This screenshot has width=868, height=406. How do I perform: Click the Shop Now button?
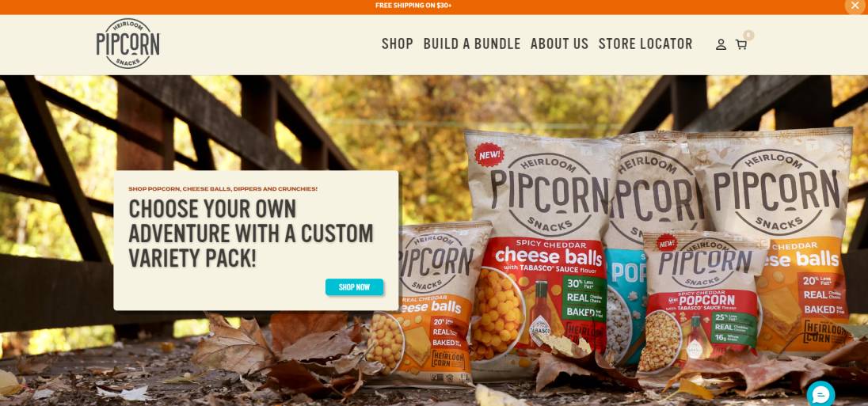354,287
